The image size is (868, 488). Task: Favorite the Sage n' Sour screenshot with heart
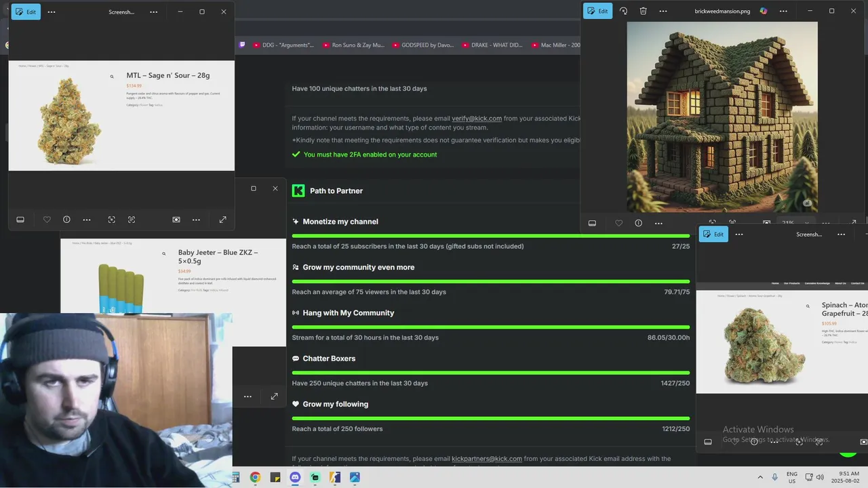click(x=47, y=220)
